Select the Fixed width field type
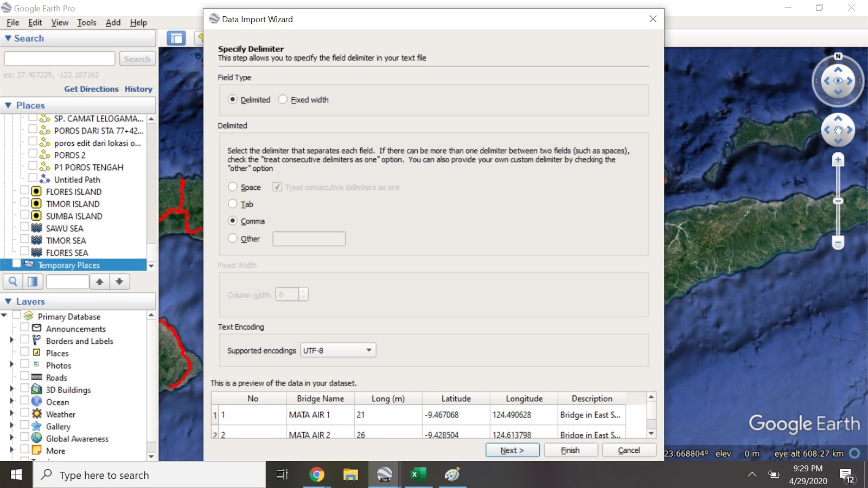Viewport: 868px width, 488px height. tap(283, 99)
